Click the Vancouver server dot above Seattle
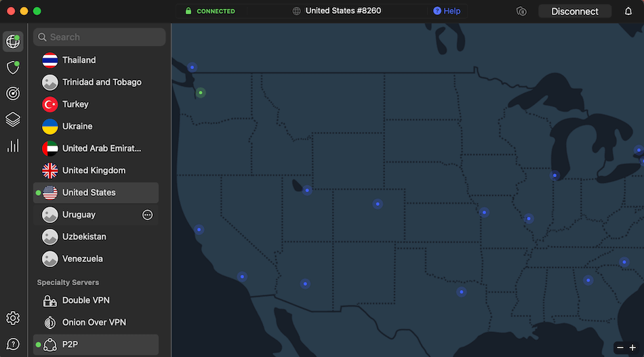644x357 pixels. coord(192,67)
